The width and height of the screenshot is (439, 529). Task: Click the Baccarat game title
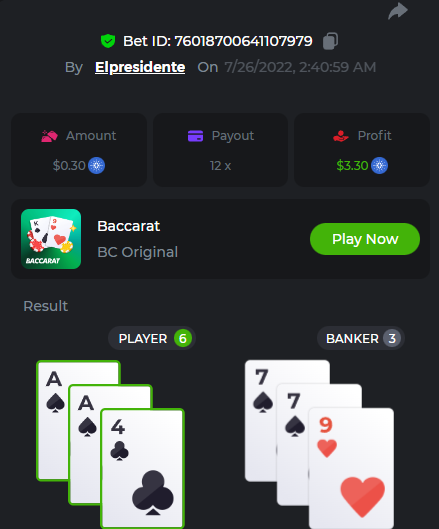129,226
